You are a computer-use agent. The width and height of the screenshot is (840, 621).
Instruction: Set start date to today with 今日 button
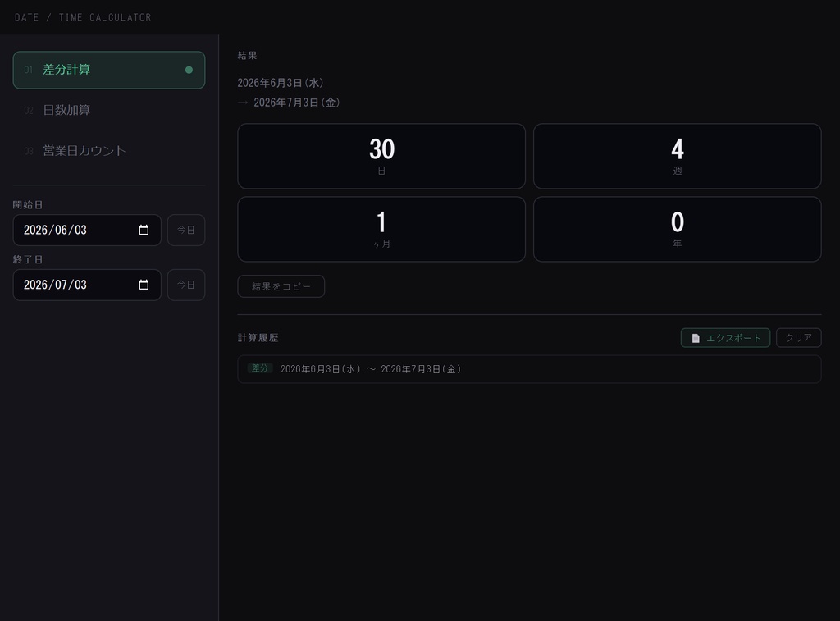(x=186, y=230)
